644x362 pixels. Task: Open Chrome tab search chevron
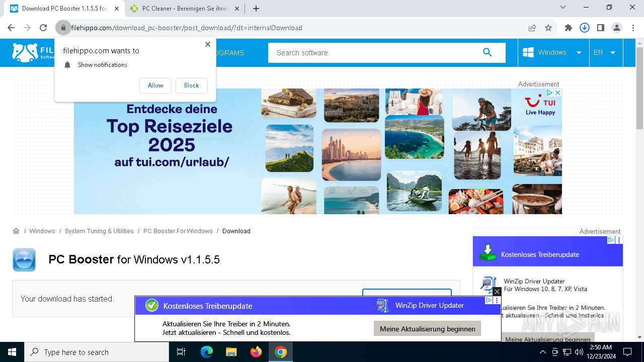click(563, 8)
